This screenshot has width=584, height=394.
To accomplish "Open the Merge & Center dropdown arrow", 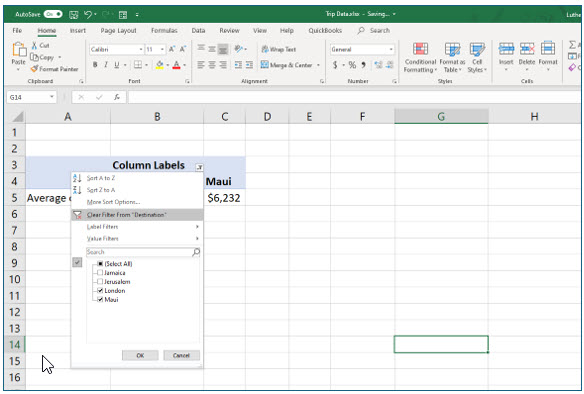I will click(x=318, y=65).
